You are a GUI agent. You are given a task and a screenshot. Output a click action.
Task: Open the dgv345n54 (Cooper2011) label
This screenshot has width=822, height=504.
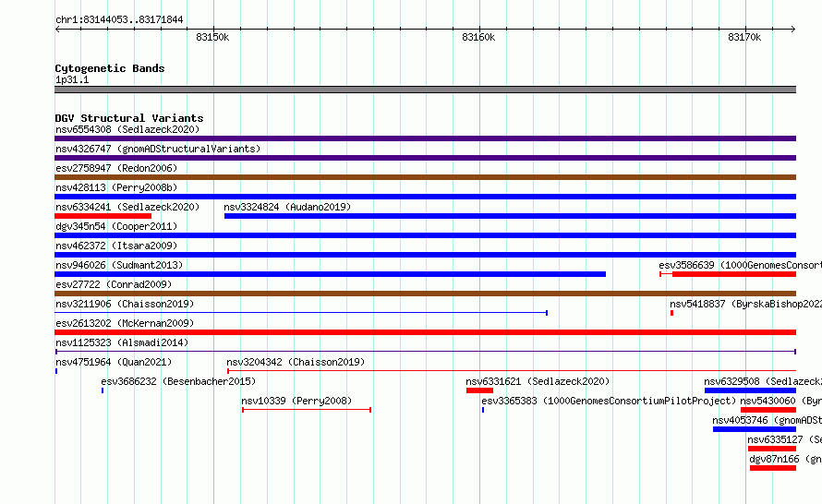tap(116, 226)
